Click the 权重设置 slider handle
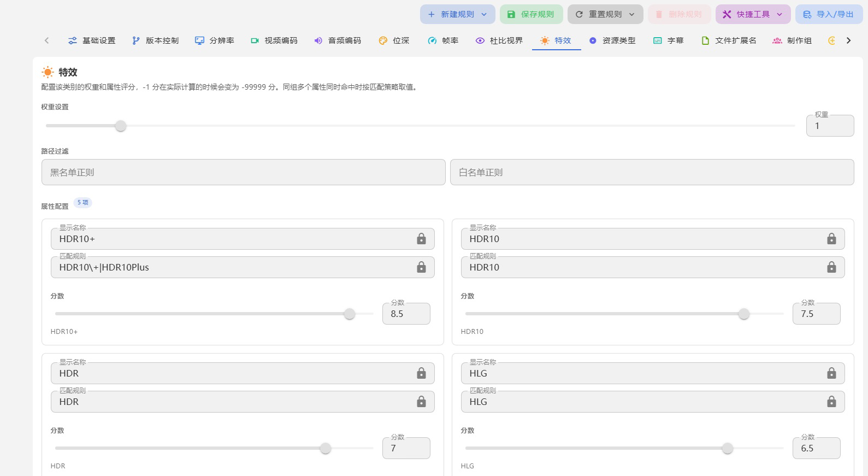This screenshot has height=476, width=868. tap(121, 126)
